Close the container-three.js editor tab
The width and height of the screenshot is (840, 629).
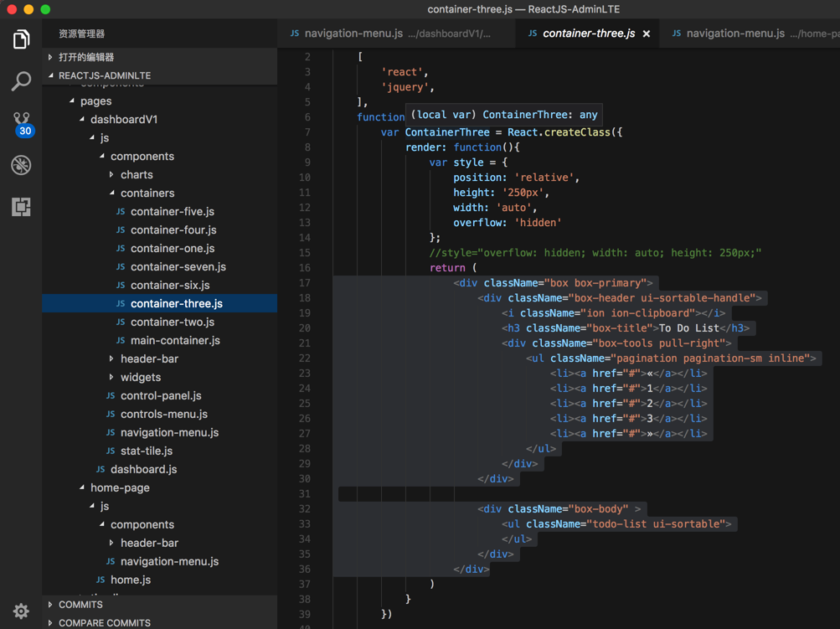point(647,34)
